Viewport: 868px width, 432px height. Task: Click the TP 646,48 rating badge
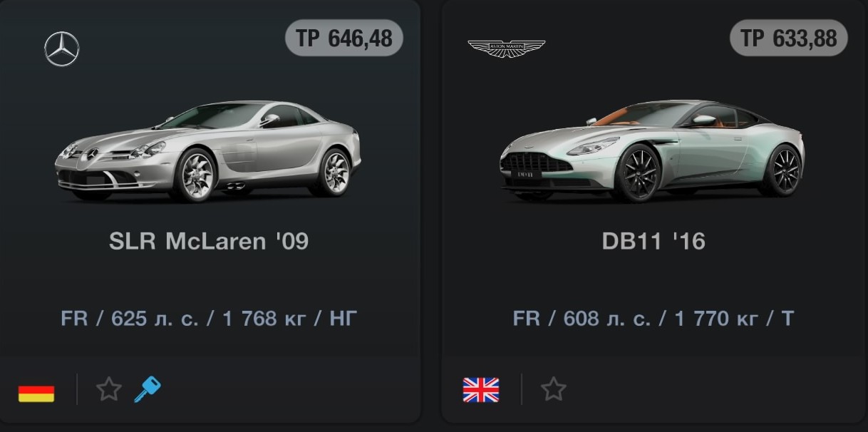click(x=344, y=38)
